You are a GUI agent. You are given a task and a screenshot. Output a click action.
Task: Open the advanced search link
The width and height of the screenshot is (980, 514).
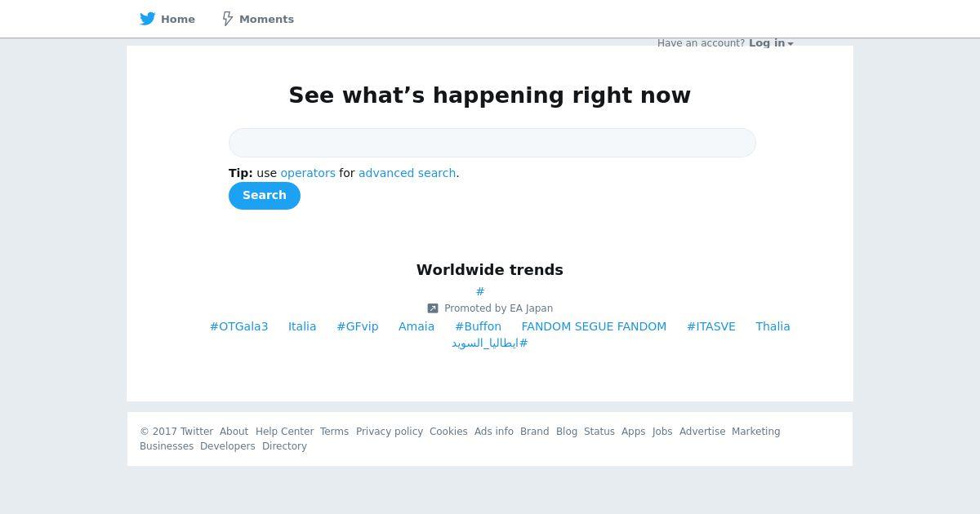pyautogui.click(x=407, y=173)
